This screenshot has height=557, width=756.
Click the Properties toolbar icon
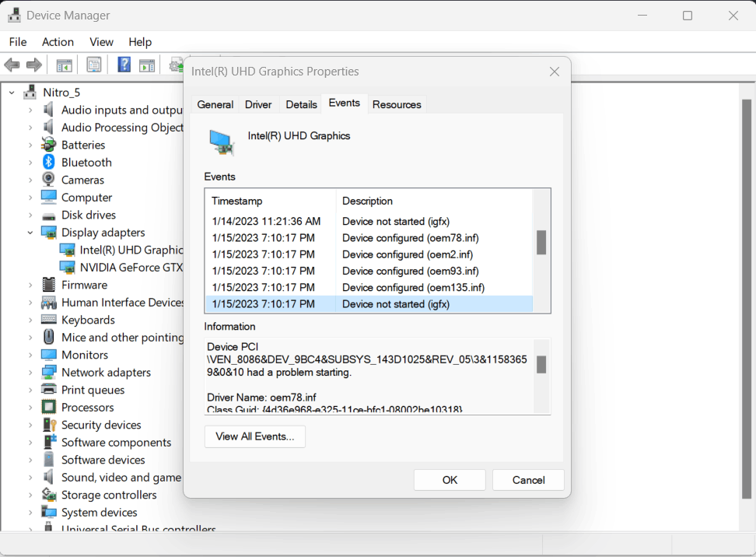pos(93,64)
